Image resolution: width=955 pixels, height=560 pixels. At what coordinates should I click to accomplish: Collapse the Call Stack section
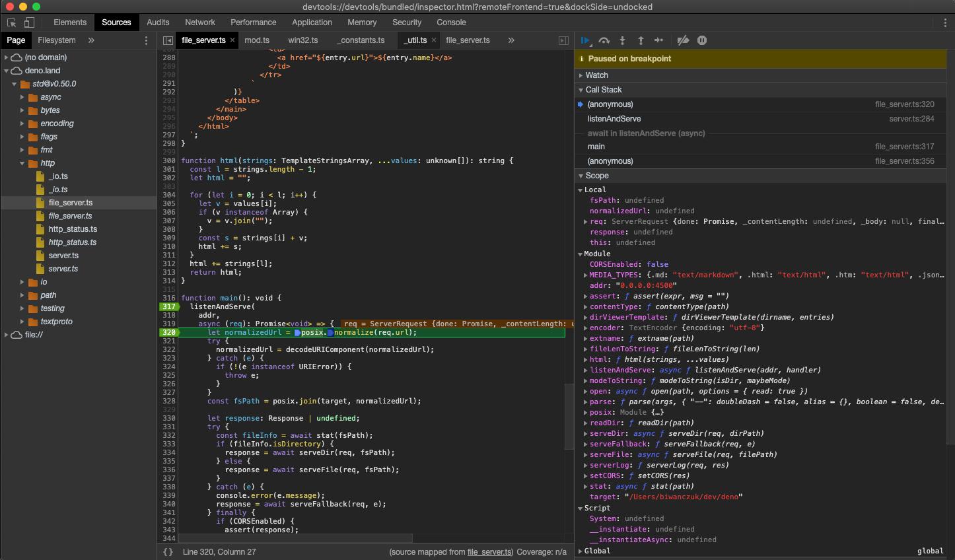point(603,90)
